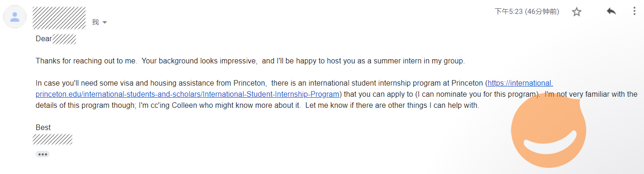Reply using the arrow icon

click(x=611, y=12)
